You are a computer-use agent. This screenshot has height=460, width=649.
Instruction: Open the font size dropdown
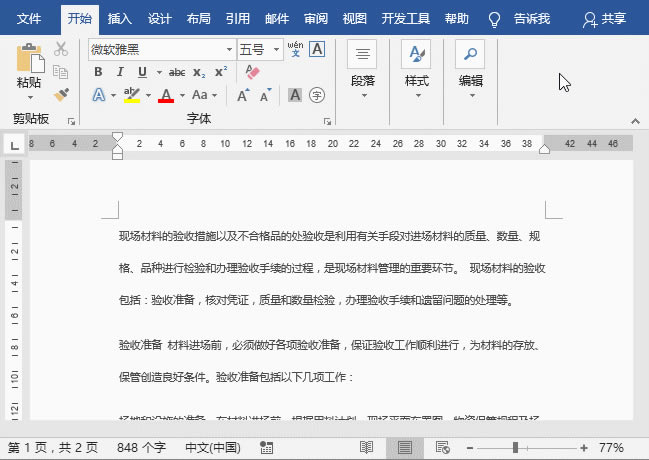pyautogui.click(x=276, y=50)
